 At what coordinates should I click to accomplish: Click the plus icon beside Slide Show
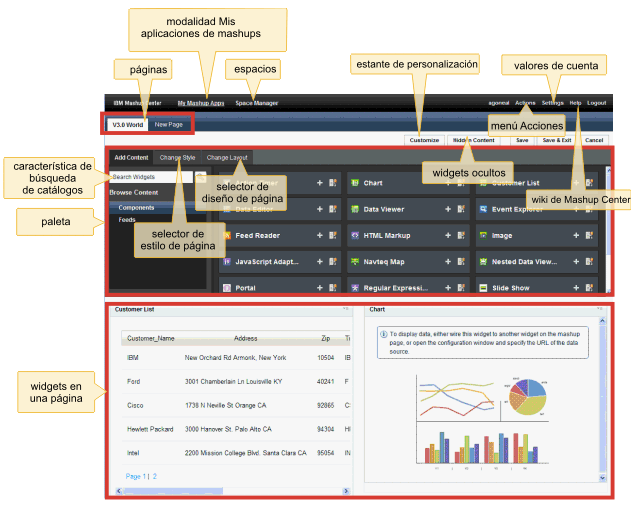576,288
